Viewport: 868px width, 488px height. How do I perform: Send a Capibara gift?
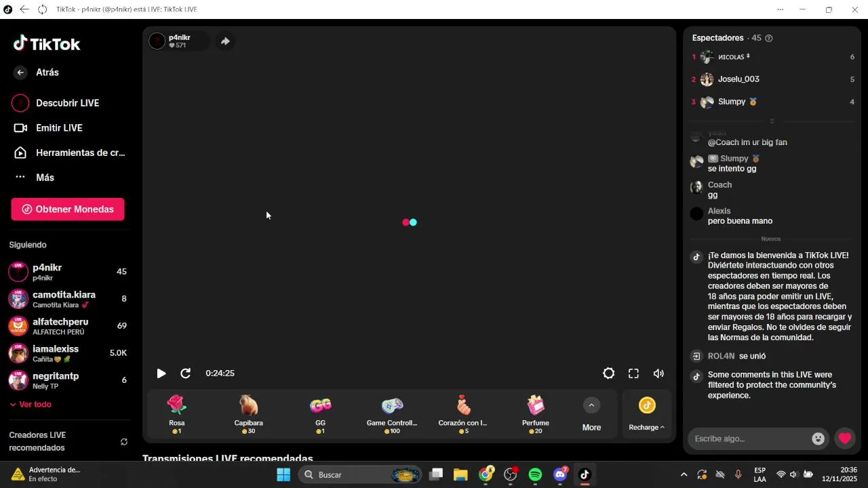[x=249, y=414]
